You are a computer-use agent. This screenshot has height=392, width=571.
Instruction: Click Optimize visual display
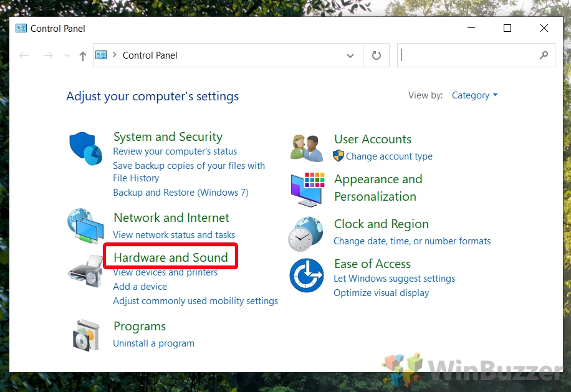click(381, 293)
